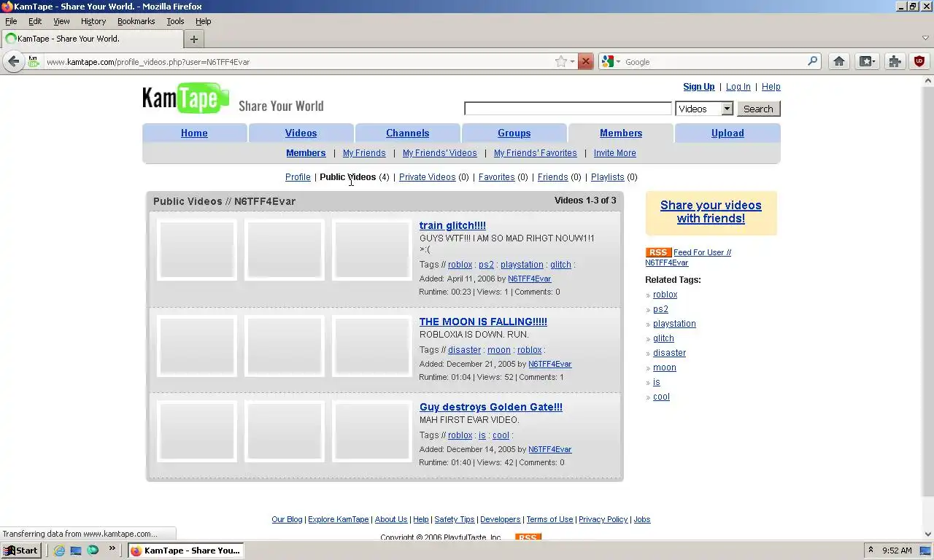Viewport: 934px width, 560px height.
Task: Go to the Channels navigation tab
Action: (x=407, y=133)
